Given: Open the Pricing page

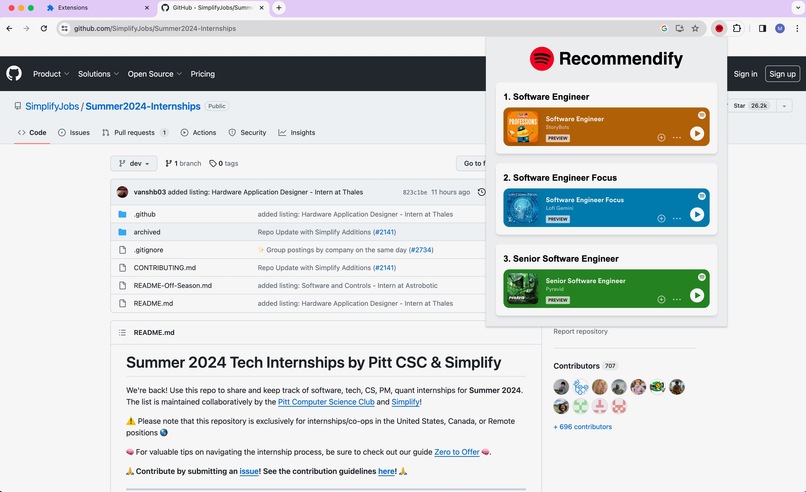Looking at the screenshot, I should (x=203, y=74).
